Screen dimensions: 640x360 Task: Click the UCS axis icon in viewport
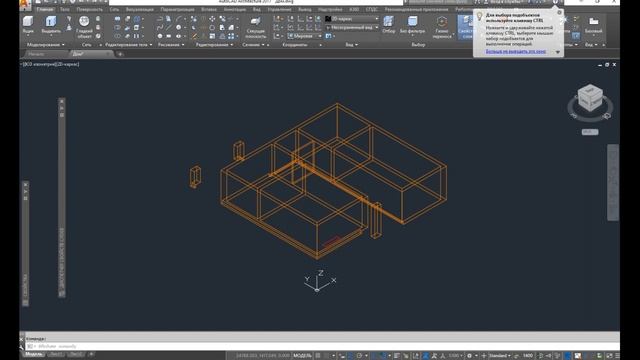tap(320, 281)
